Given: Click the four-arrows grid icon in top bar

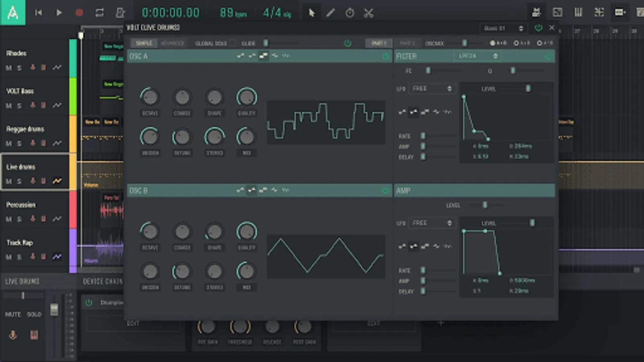Looking at the screenshot, I should click(x=599, y=12).
